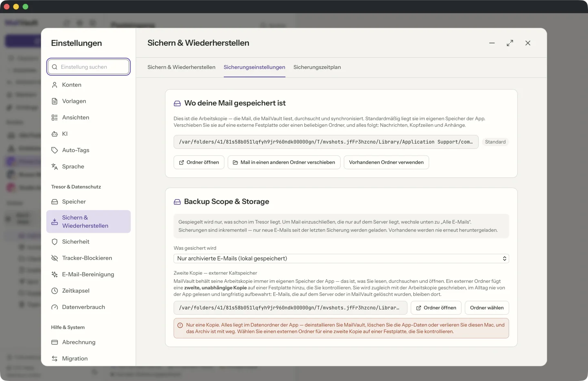Select the Vorlagen document icon
588x381 pixels.
[x=54, y=101]
